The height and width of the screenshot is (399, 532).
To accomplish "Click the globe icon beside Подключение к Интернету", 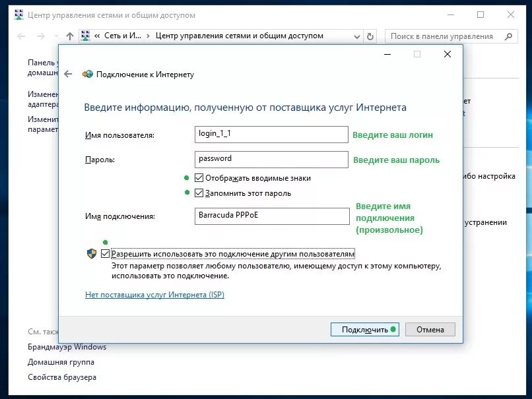I will point(88,74).
